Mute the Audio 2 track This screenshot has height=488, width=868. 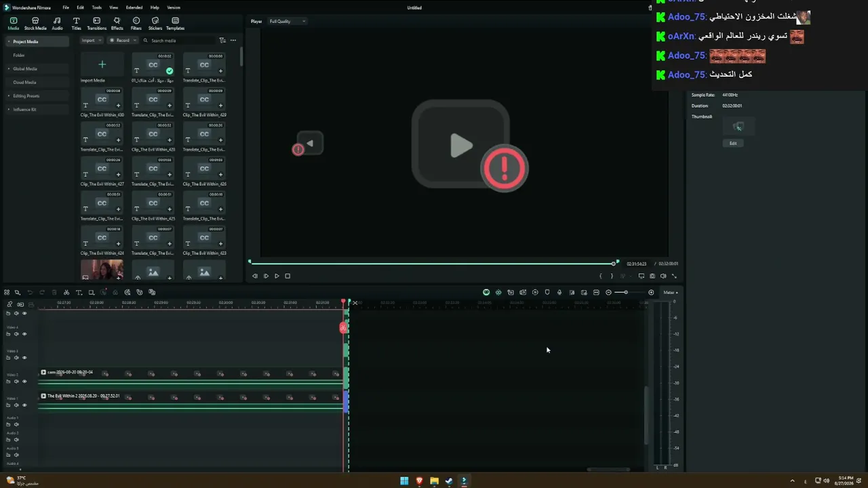[16, 439]
